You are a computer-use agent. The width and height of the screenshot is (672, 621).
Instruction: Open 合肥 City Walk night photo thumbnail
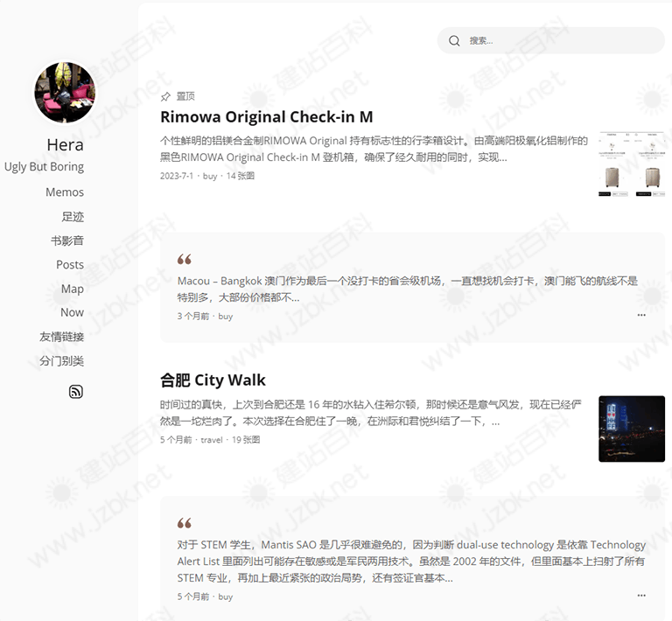(632, 429)
